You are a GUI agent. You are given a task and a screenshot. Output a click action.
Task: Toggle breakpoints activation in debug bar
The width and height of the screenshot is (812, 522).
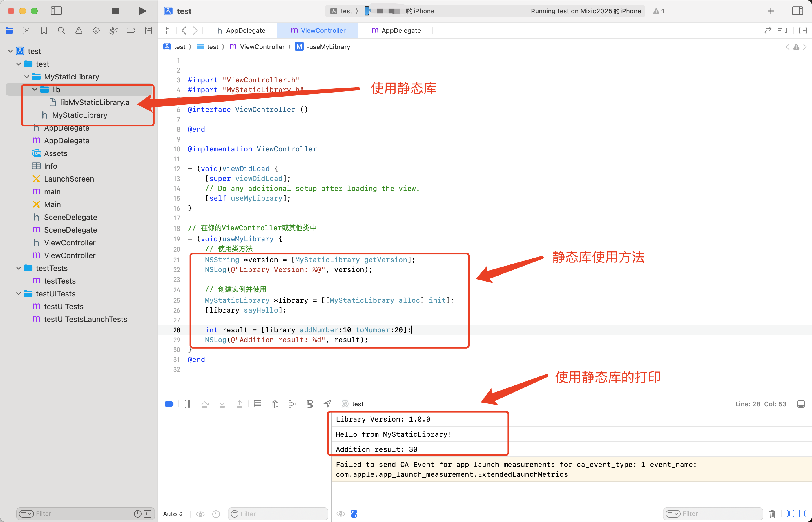coord(169,404)
